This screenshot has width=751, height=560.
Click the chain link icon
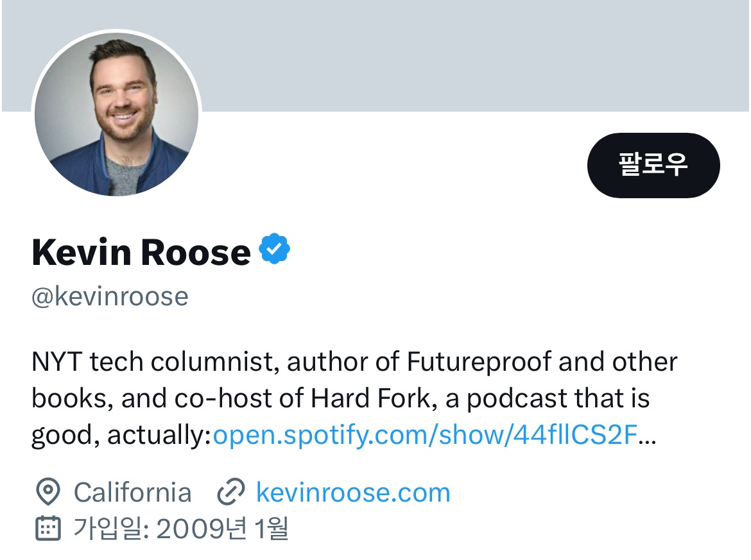(231, 491)
